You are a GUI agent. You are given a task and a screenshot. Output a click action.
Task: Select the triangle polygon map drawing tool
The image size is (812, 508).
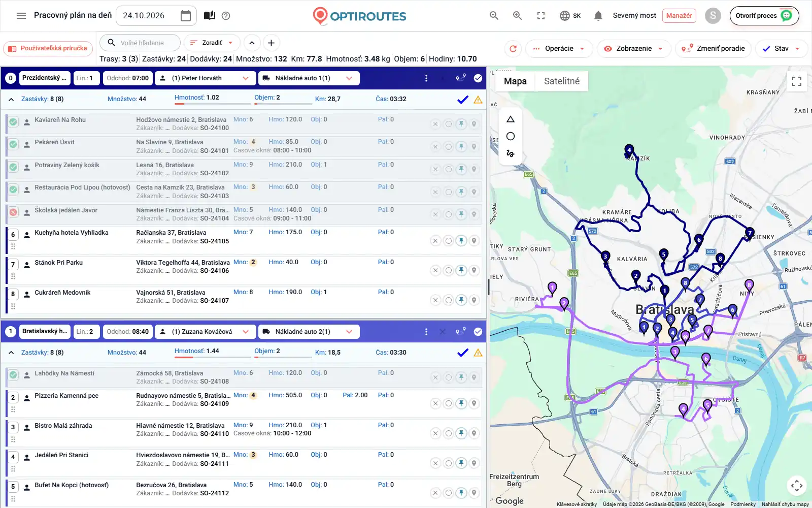511,119
